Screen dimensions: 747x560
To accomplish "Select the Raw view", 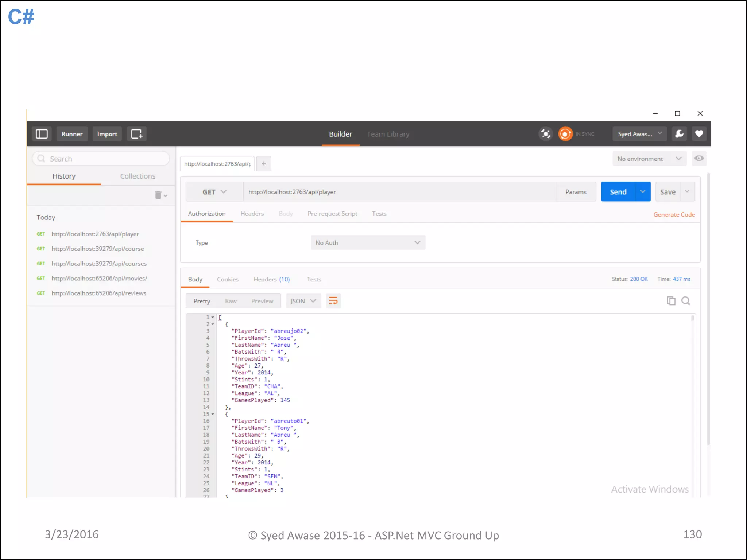I will (231, 301).
